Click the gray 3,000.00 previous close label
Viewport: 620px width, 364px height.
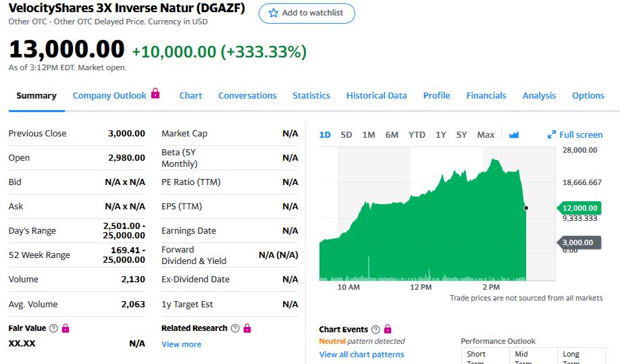pos(579,242)
